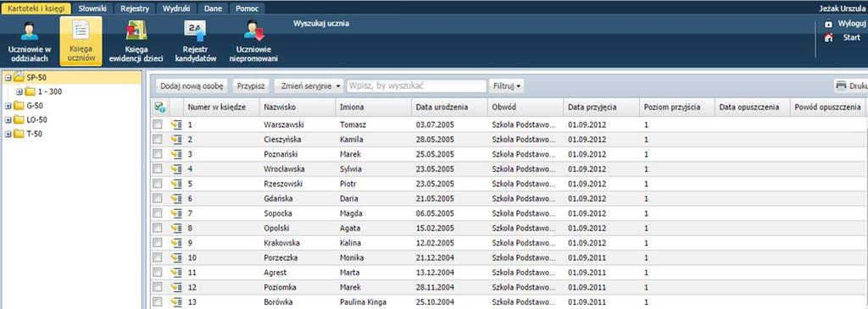Click the Start home icon
Screen dimensions: 868x309
click(x=828, y=37)
